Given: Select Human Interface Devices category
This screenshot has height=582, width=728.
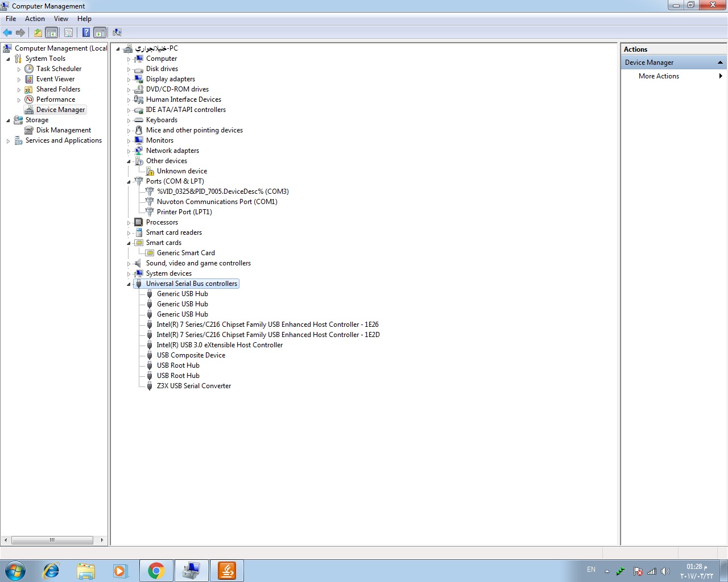Looking at the screenshot, I should pos(184,99).
